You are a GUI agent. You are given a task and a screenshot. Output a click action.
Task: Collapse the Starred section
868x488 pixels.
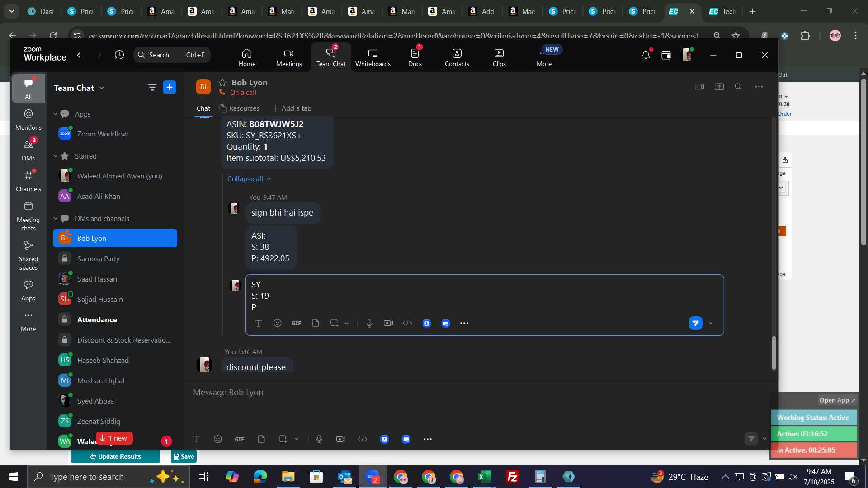tap(56, 156)
